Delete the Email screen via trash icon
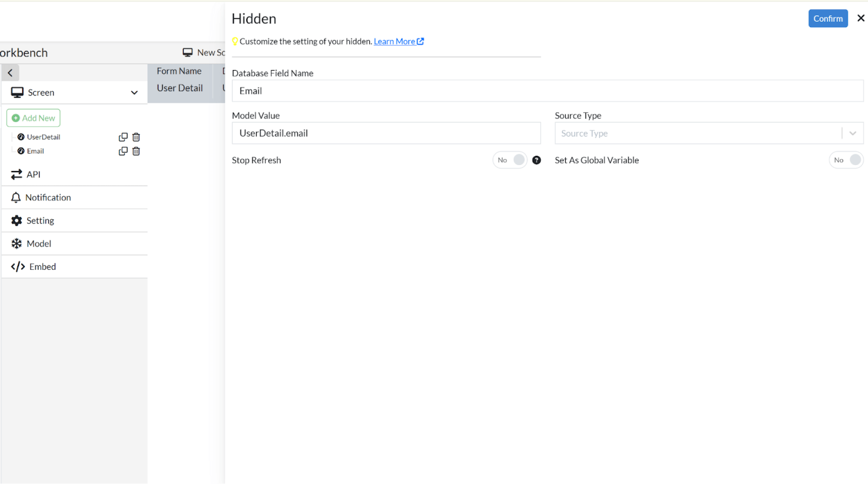This screenshot has height=484, width=868. click(136, 151)
